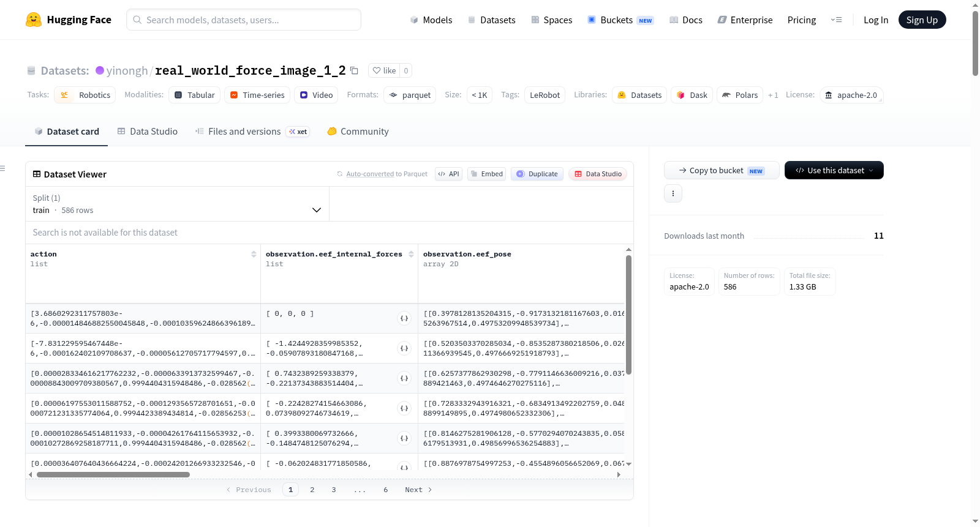
Task: Click the Embed button
Action: pyautogui.click(x=486, y=174)
